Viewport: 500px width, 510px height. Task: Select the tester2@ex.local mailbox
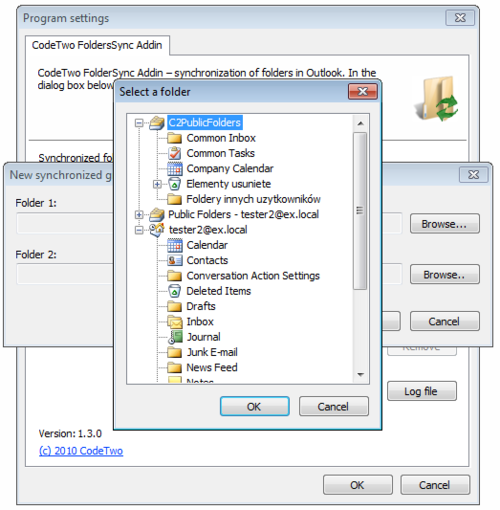pyautogui.click(x=208, y=230)
